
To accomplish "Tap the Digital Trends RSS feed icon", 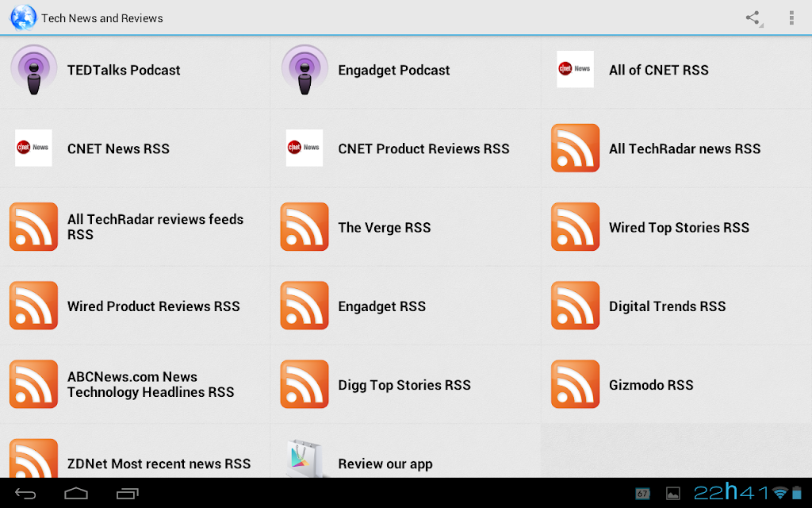I will (x=576, y=306).
